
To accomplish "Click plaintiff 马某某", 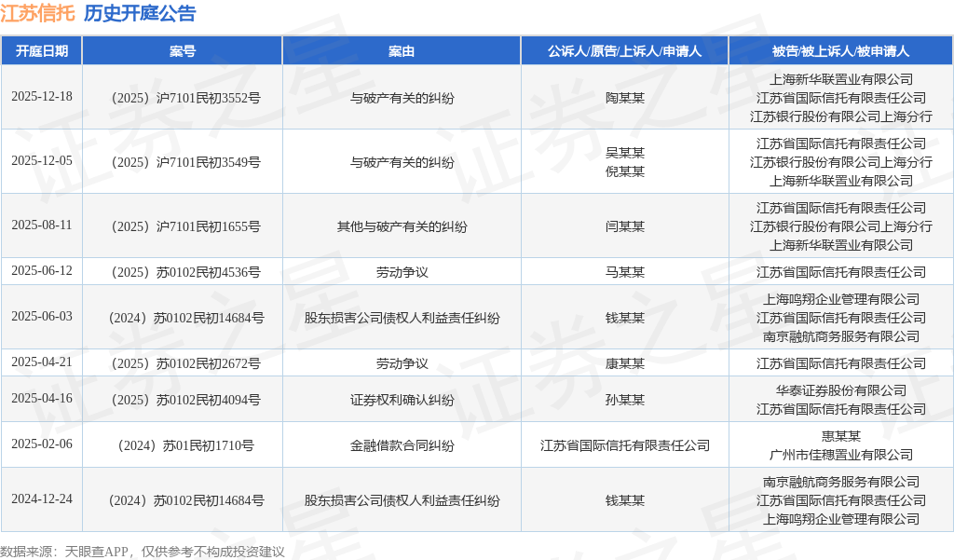I will pyautogui.click(x=625, y=272).
